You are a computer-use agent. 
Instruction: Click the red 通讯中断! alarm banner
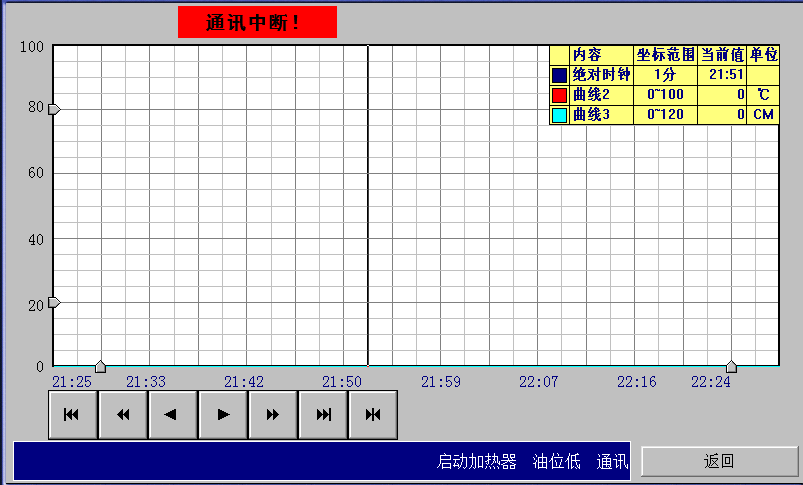click(257, 22)
